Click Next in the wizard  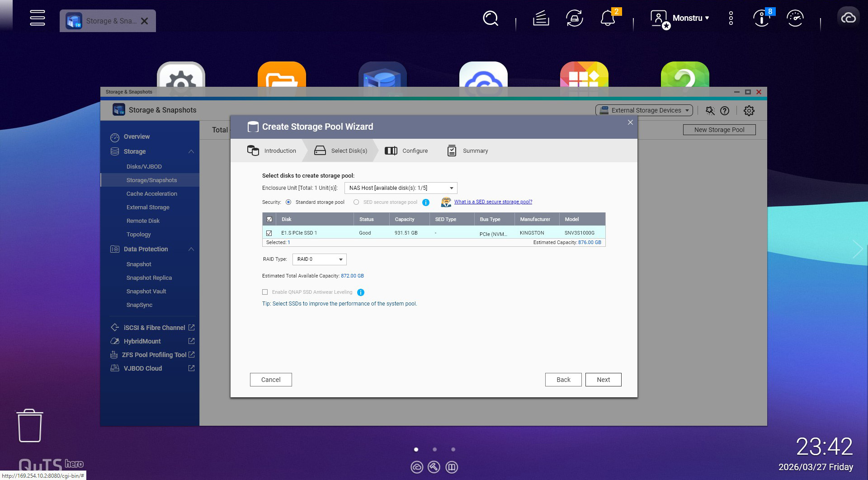[603, 380]
